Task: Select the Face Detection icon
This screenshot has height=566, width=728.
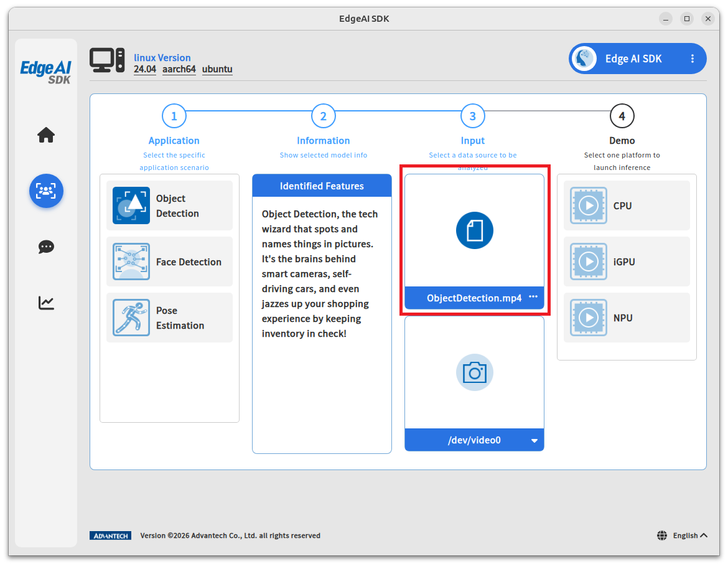Action: [x=131, y=261]
